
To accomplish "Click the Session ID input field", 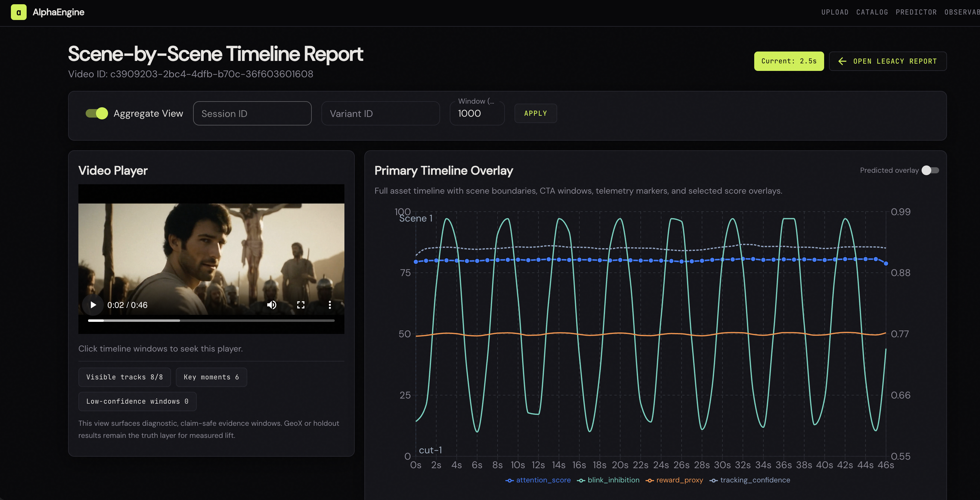I will [x=252, y=113].
